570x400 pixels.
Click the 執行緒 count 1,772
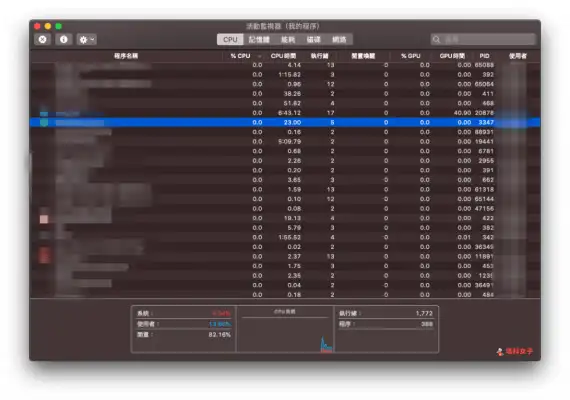[424, 313]
